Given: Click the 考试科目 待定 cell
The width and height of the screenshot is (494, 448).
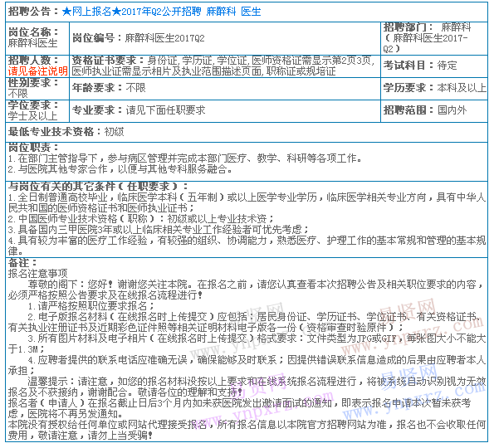Looking at the screenshot, I should [x=434, y=66].
